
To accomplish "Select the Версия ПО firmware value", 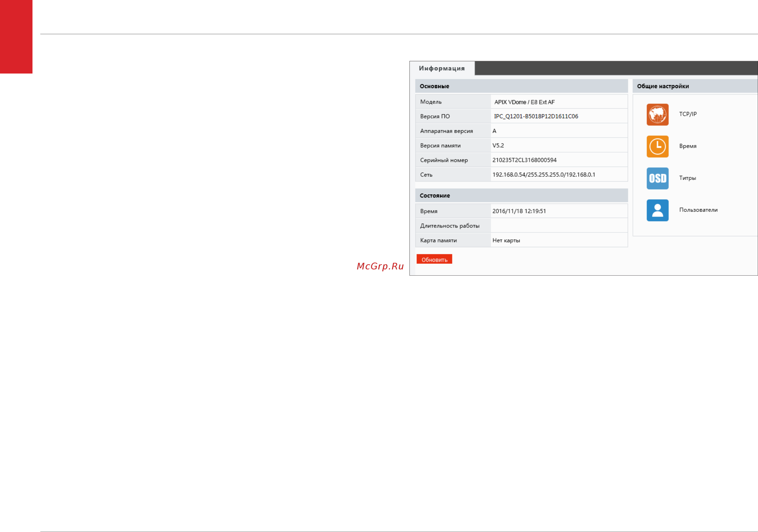I will point(536,116).
